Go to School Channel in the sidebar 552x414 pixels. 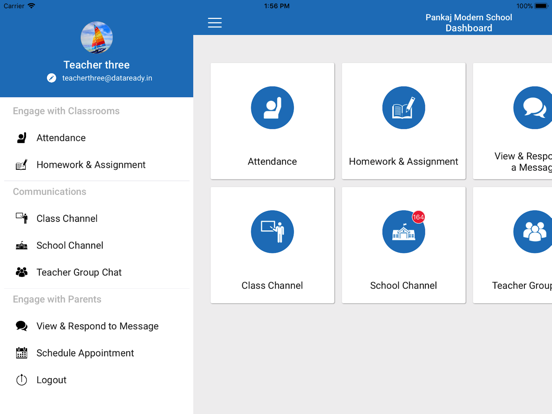point(70,245)
